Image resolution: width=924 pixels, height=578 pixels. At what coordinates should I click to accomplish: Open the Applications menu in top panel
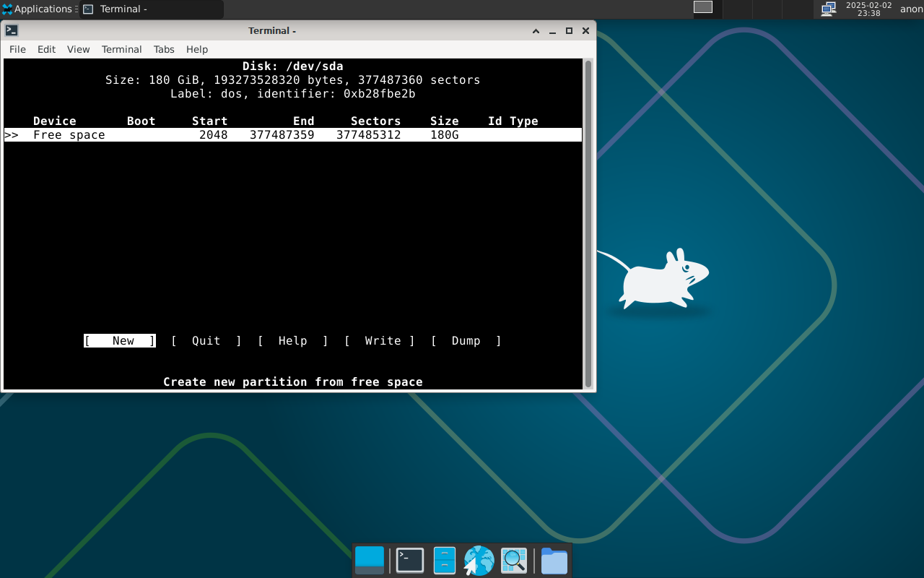coord(40,9)
